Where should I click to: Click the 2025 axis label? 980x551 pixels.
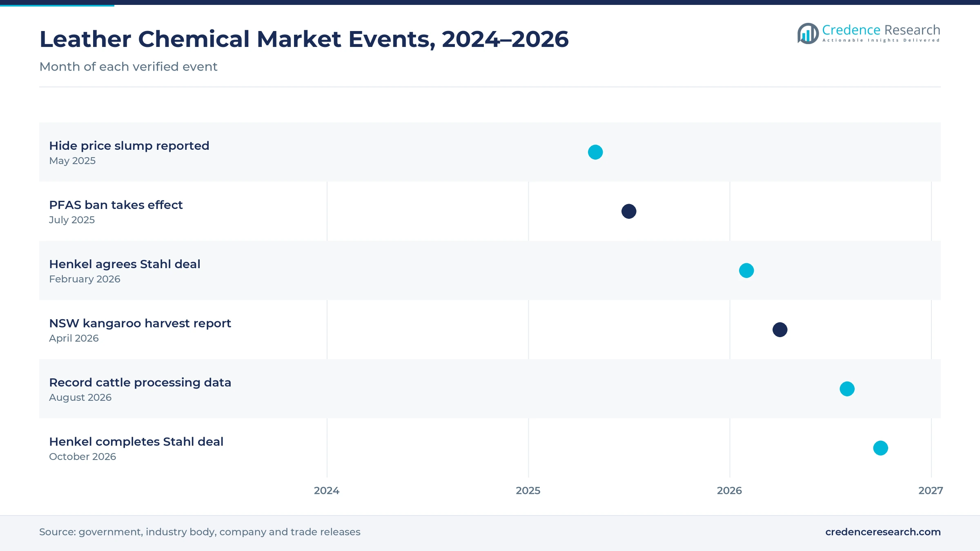pyautogui.click(x=528, y=491)
